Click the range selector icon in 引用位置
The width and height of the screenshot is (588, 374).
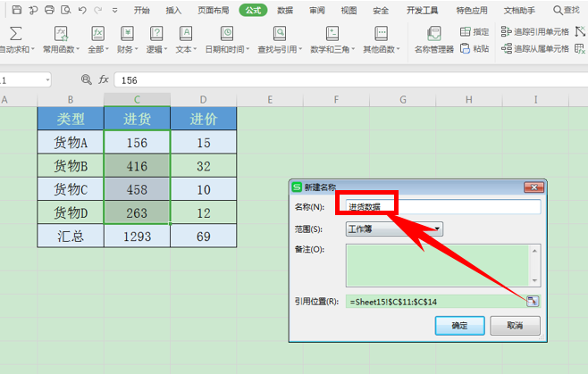[x=533, y=301]
